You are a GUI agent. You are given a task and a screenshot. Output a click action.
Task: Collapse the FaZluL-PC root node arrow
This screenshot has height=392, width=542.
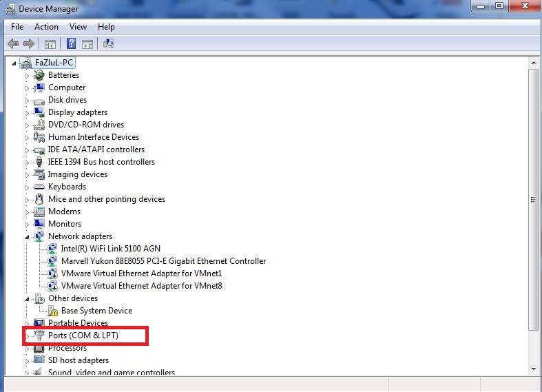point(14,63)
